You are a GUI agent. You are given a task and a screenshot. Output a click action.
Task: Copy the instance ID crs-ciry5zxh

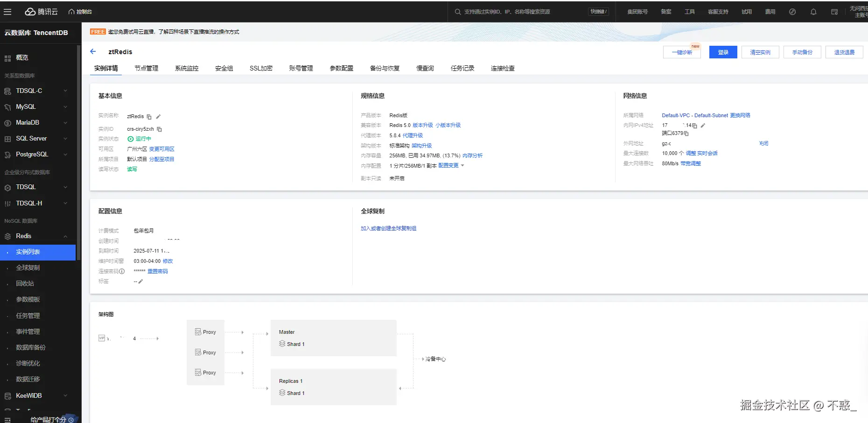pyautogui.click(x=159, y=129)
